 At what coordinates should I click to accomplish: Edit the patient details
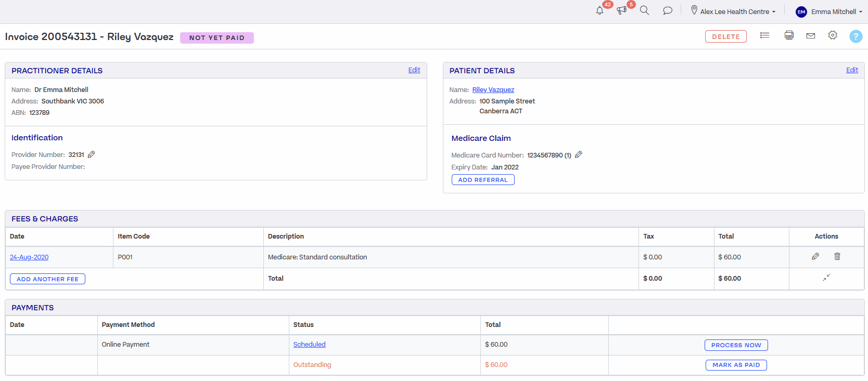tap(852, 70)
